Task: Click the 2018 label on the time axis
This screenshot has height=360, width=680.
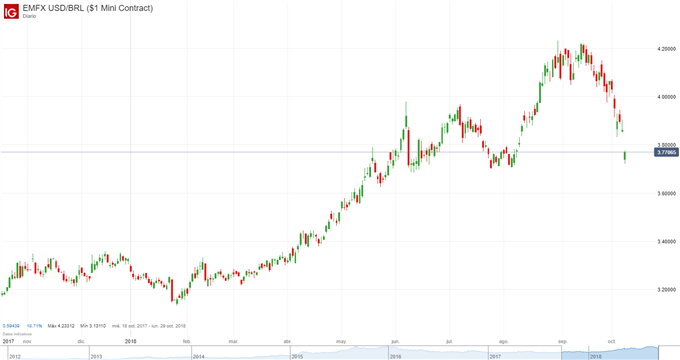Action: point(131,342)
